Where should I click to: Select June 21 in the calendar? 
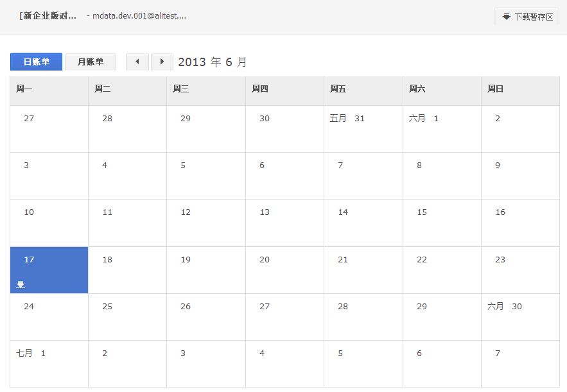[363, 270]
